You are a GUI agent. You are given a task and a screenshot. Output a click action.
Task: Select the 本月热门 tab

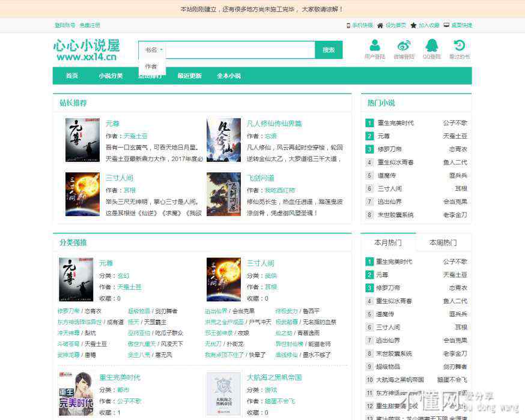pyautogui.click(x=387, y=242)
